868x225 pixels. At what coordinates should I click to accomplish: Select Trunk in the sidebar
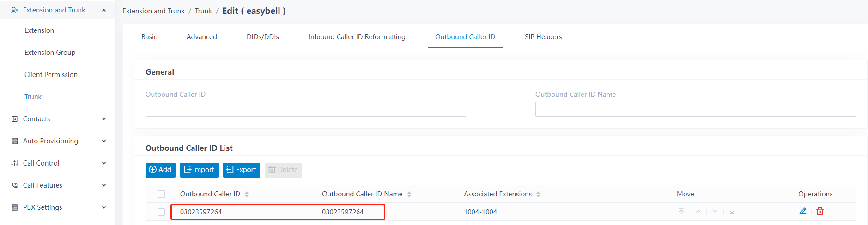tap(33, 97)
